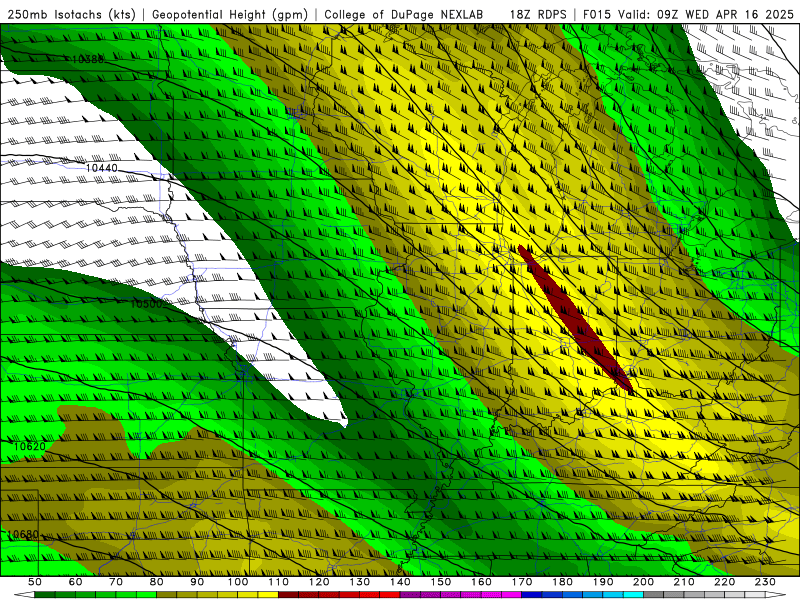The height and width of the screenshot is (600, 800).
Task: Click the 230 value on the color scale
Action: tap(765, 582)
